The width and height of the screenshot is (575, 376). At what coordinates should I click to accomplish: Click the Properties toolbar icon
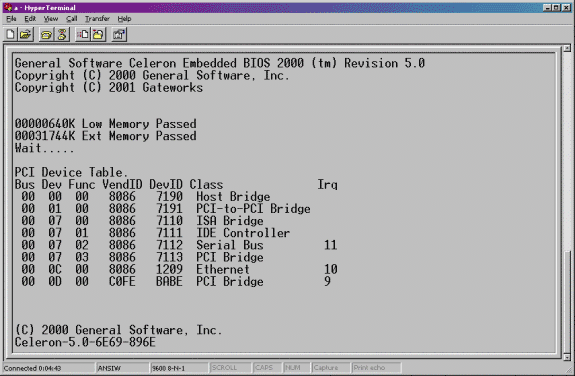pyautogui.click(x=119, y=34)
